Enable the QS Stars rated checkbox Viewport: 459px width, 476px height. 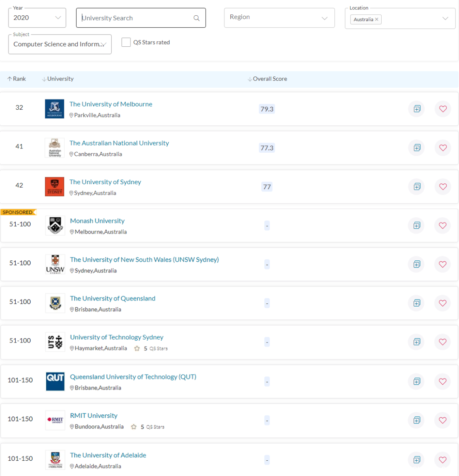126,42
